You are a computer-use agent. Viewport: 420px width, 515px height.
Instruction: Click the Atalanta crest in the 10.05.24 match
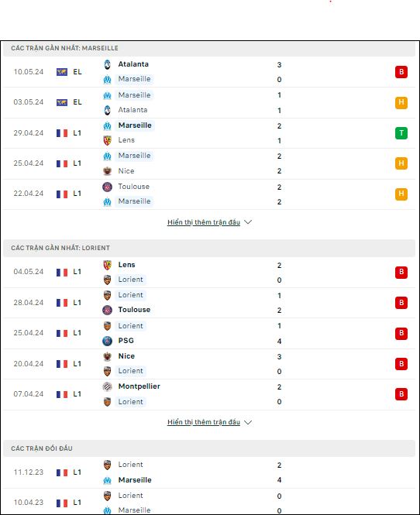coord(107,64)
